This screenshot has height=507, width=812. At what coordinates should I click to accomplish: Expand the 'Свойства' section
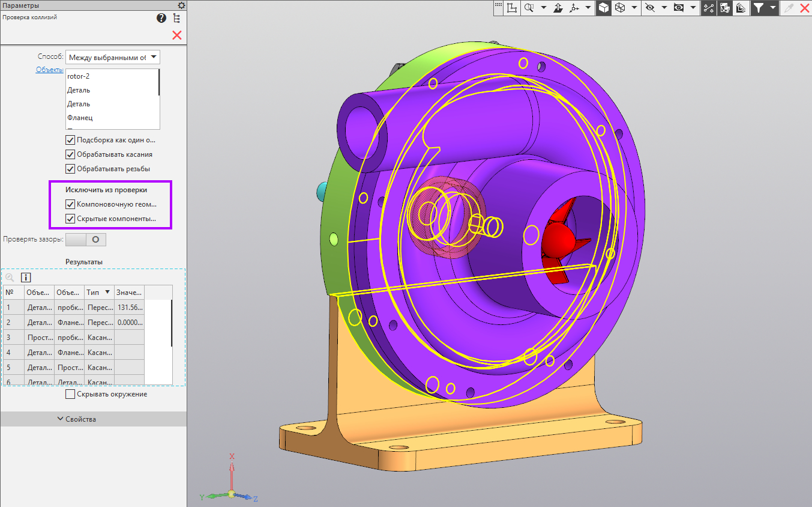coord(76,419)
